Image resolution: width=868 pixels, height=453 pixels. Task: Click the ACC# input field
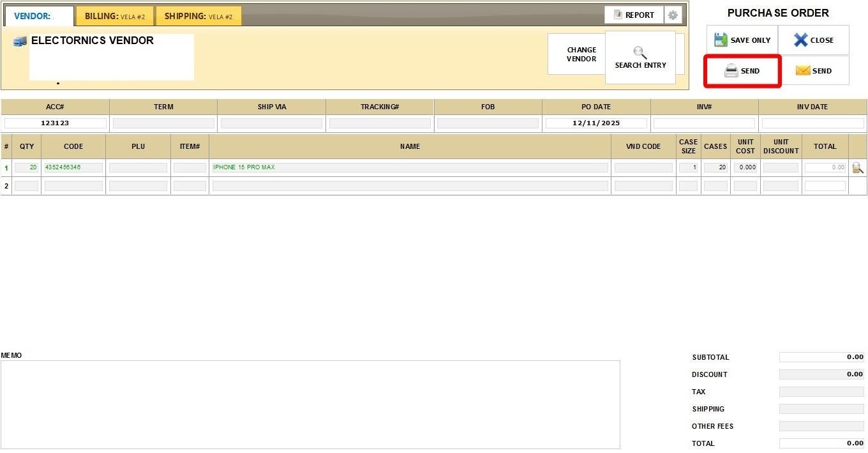coord(55,123)
